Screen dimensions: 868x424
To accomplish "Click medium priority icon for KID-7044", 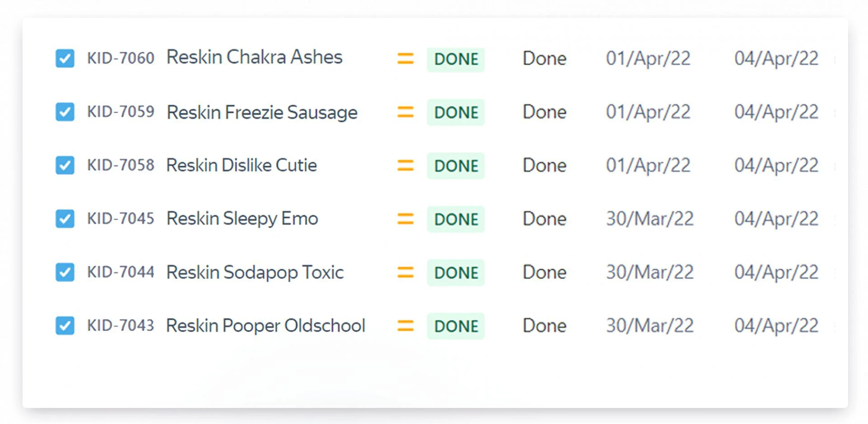I will point(405,272).
